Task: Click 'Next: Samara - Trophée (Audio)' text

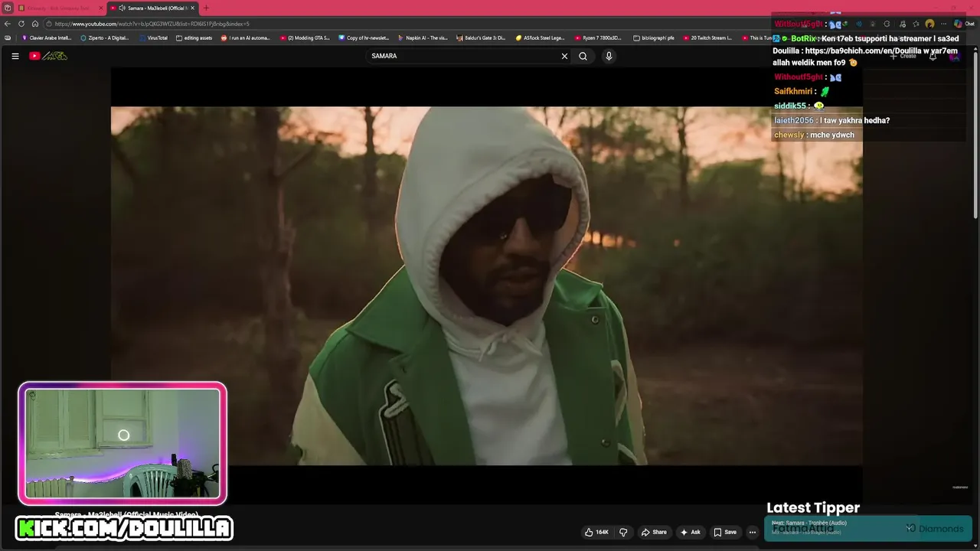Action: click(x=809, y=523)
